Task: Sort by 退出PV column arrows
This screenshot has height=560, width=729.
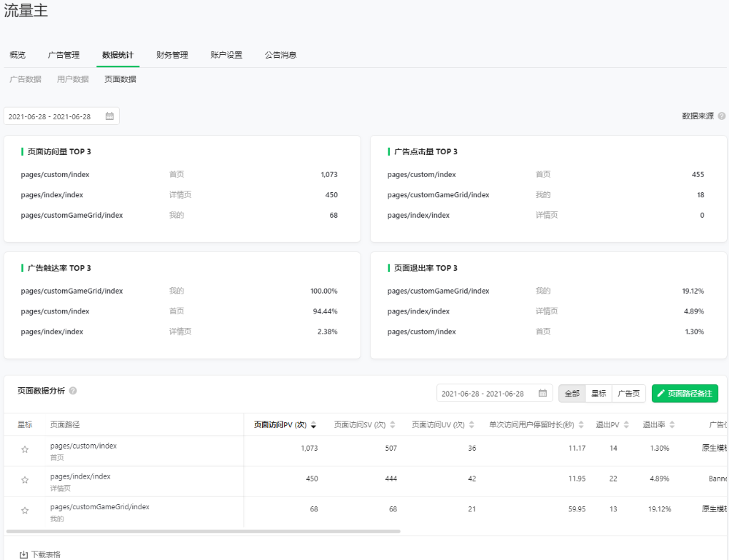Action: 626,425
